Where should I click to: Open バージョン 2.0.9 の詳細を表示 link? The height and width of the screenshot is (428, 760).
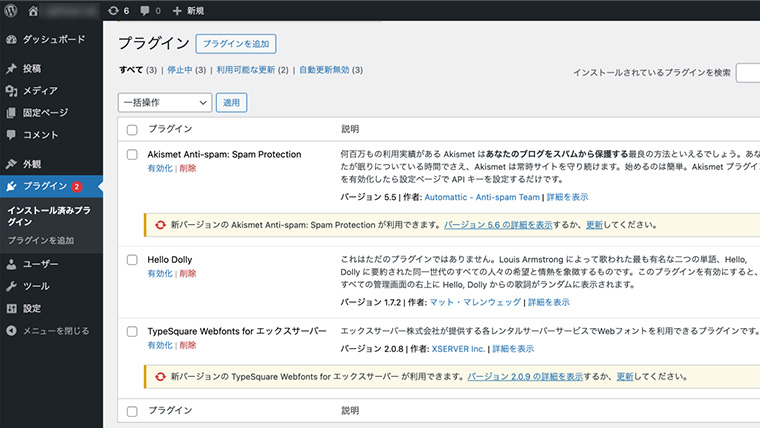pyautogui.click(x=525, y=377)
